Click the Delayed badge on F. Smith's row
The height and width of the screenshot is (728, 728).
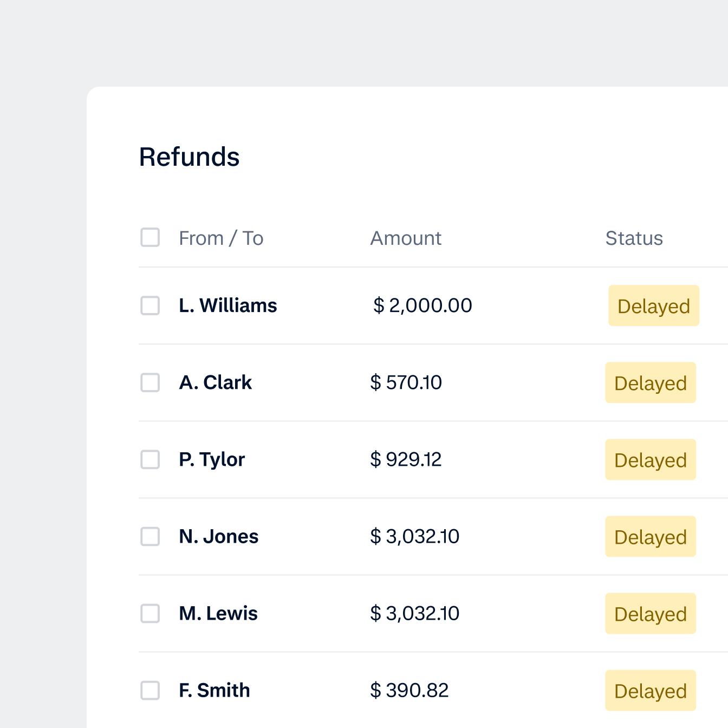click(650, 690)
